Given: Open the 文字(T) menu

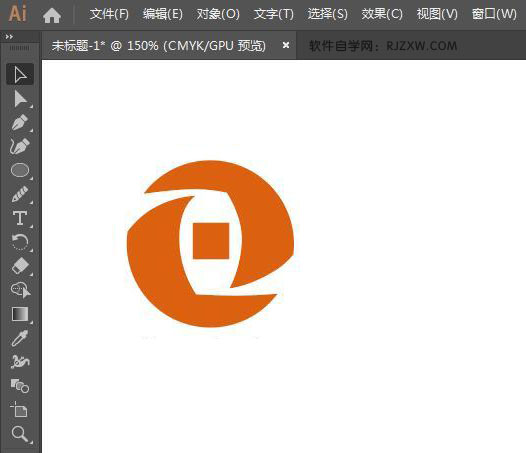Looking at the screenshot, I should click(274, 14).
